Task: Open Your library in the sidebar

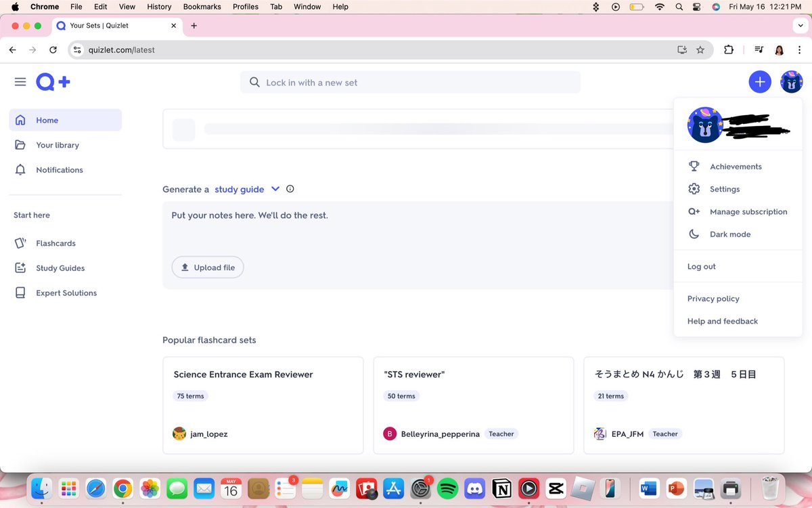Action: [x=66, y=145]
